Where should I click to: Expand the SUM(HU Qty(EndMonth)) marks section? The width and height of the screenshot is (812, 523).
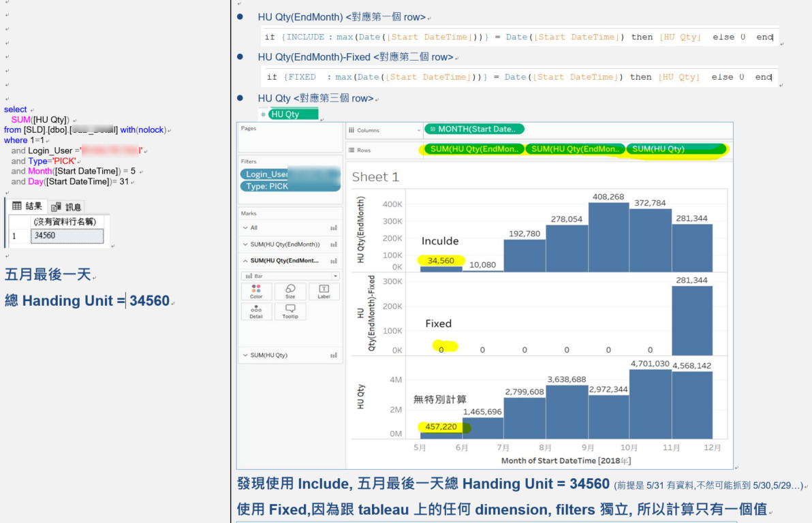tap(245, 244)
